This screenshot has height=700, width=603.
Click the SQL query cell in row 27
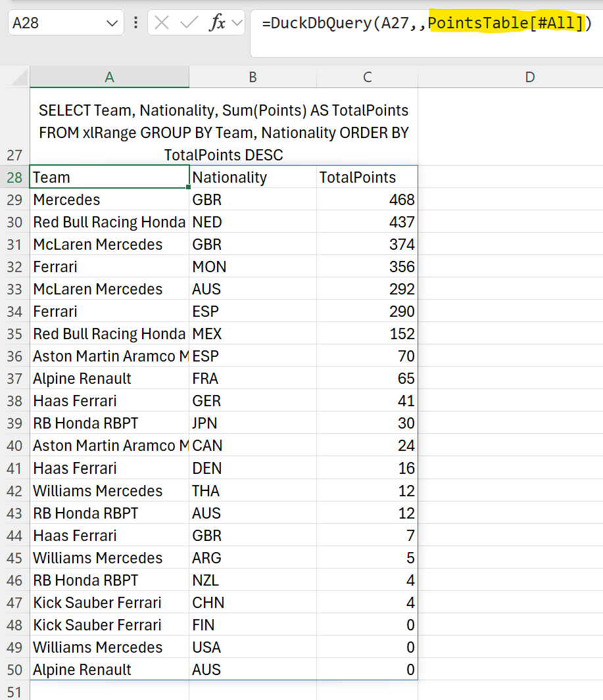[x=224, y=133]
